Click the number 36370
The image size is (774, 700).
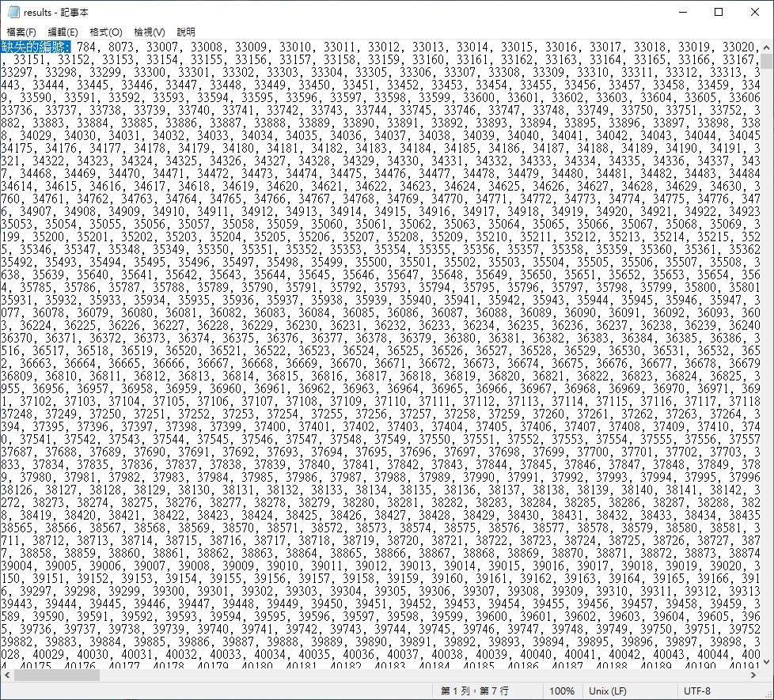[x=17, y=338]
